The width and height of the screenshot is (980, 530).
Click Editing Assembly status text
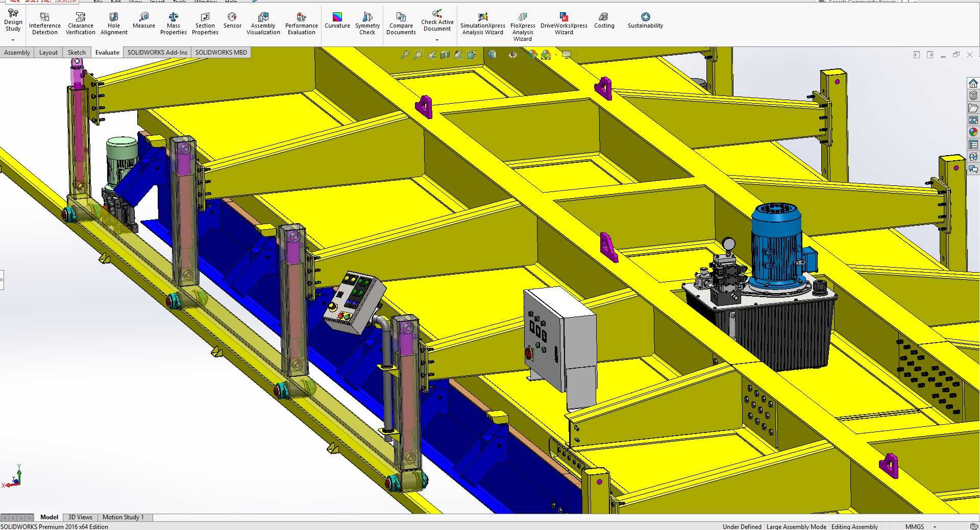point(854,526)
